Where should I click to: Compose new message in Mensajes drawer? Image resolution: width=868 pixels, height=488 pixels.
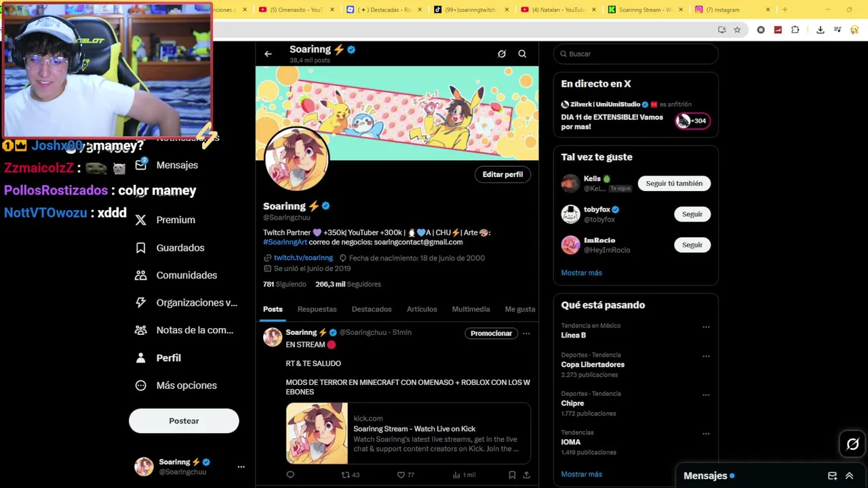(832, 476)
